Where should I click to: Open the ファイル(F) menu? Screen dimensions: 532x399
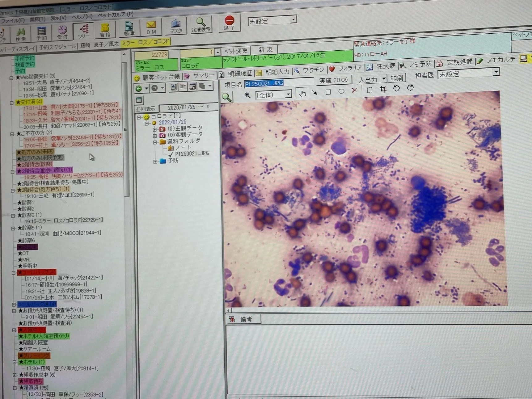tap(13, 20)
